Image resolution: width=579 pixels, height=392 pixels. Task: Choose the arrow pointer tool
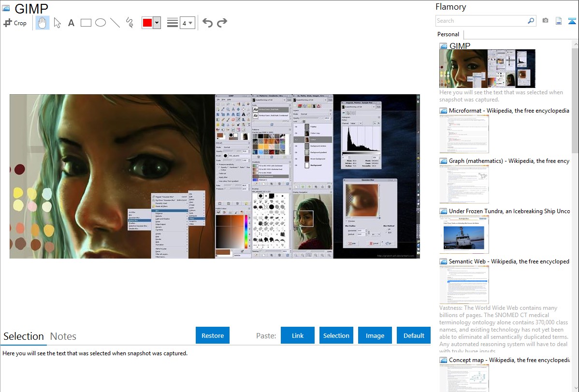(57, 23)
